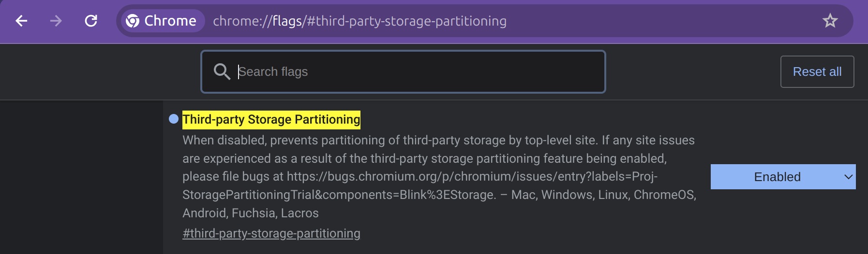Click the forward navigation arrow
This screenshot has height=254, width=868.
point(56,21)
